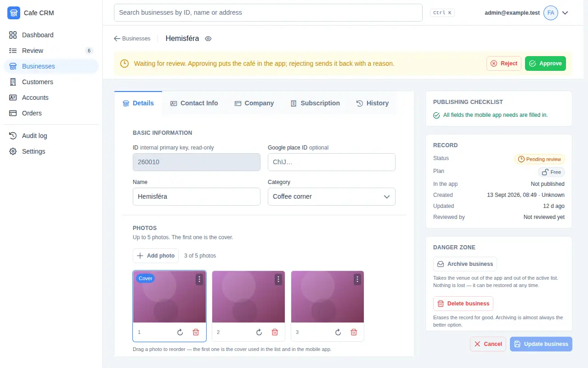Click Archive business button
Screen dimensions: 588x368
[x=465, y=264]
